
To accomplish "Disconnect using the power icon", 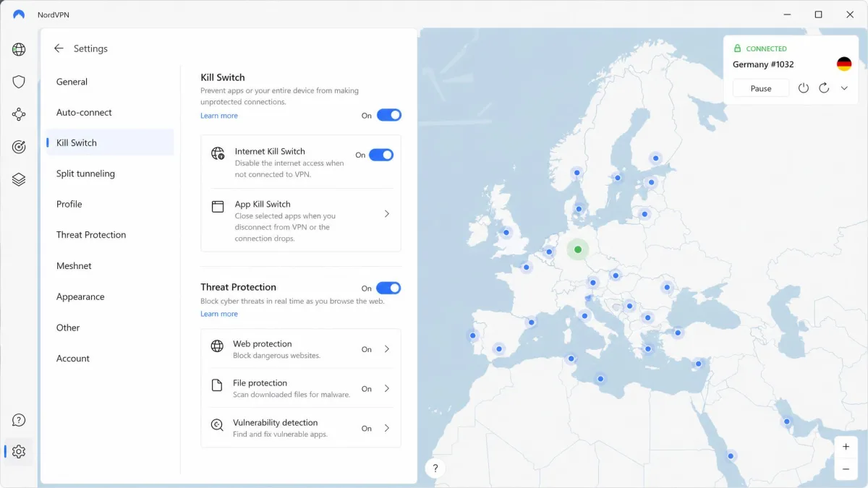I will pos(804,88).
